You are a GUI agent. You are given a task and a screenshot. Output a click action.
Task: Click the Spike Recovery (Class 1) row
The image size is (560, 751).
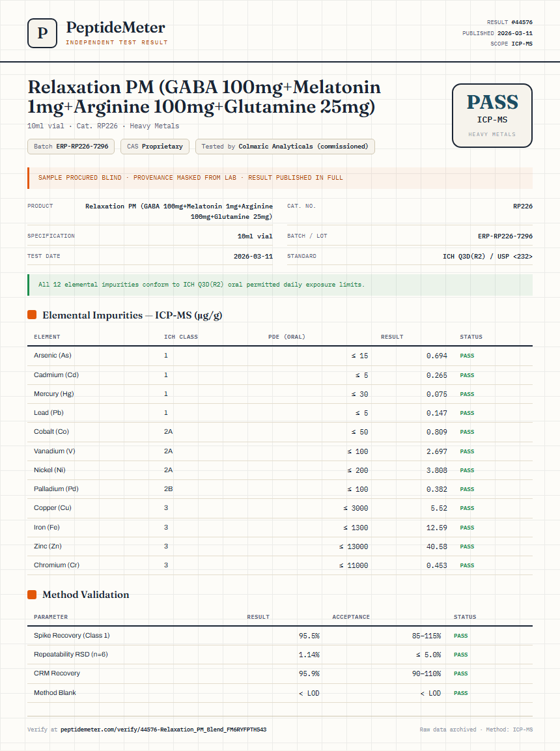280,636
